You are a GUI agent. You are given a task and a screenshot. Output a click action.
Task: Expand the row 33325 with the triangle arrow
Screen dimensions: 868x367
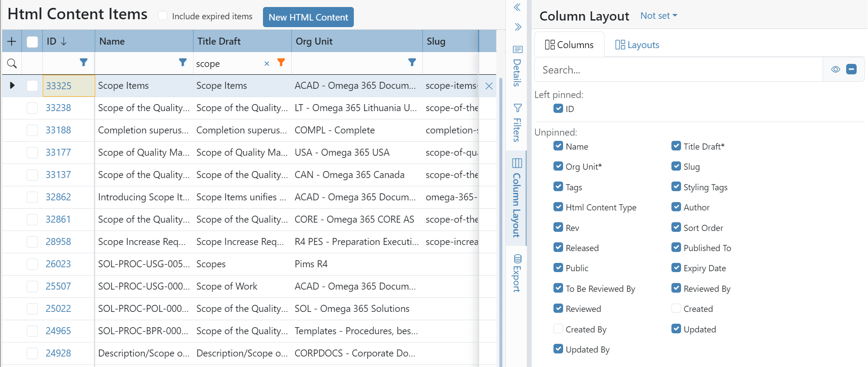tap(12, 85)
